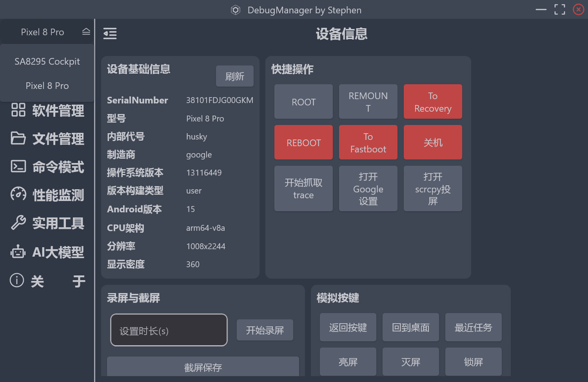Open the 性能监测 performance monitor

47,195
